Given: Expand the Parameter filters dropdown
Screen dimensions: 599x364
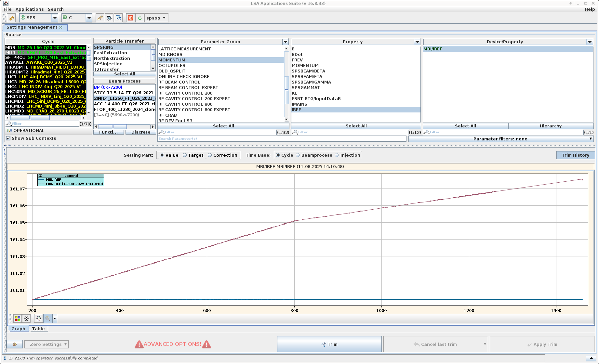Looking at the screenshot, I should (x=501, y=139).
